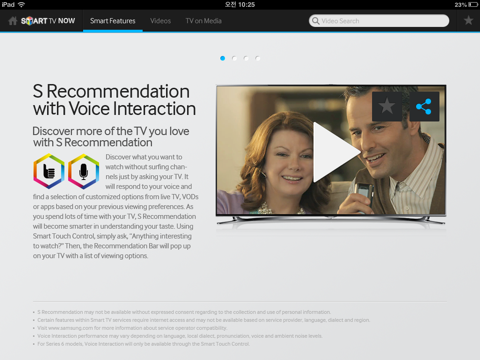Favorite the video with the star overlay

tap(387, 106)
